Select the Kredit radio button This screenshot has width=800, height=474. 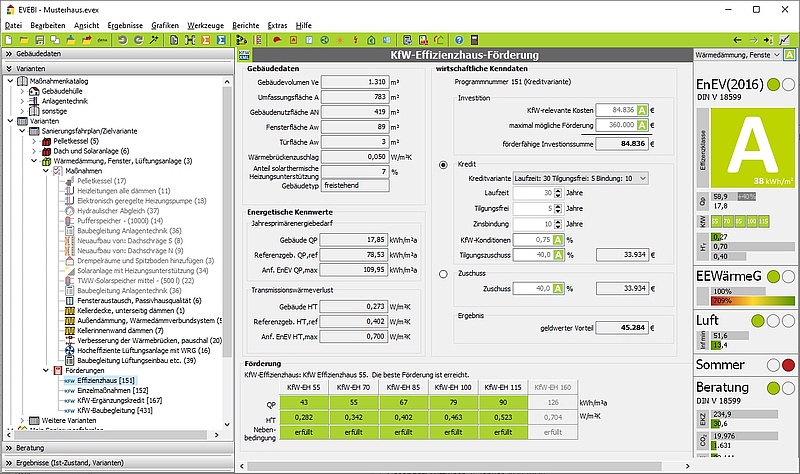coord(443,165)
